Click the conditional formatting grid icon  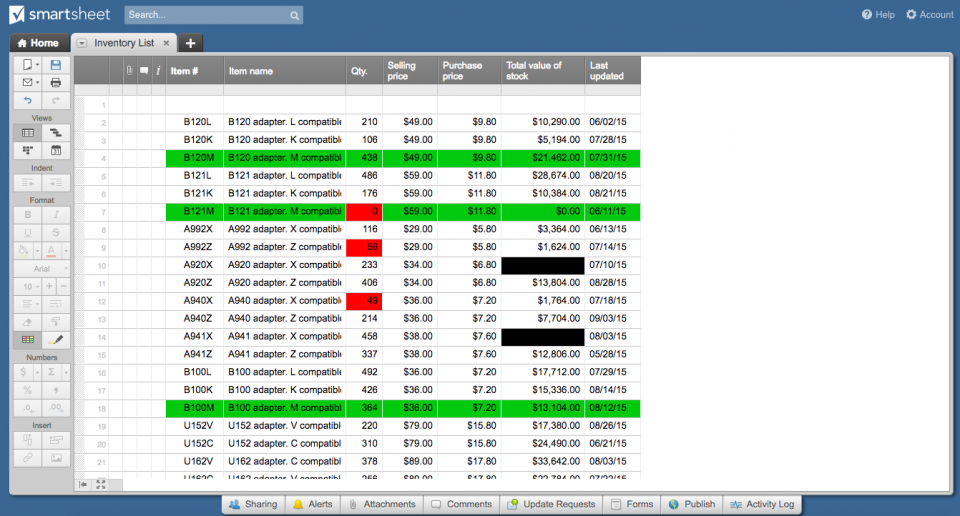[x=28, y=340]
